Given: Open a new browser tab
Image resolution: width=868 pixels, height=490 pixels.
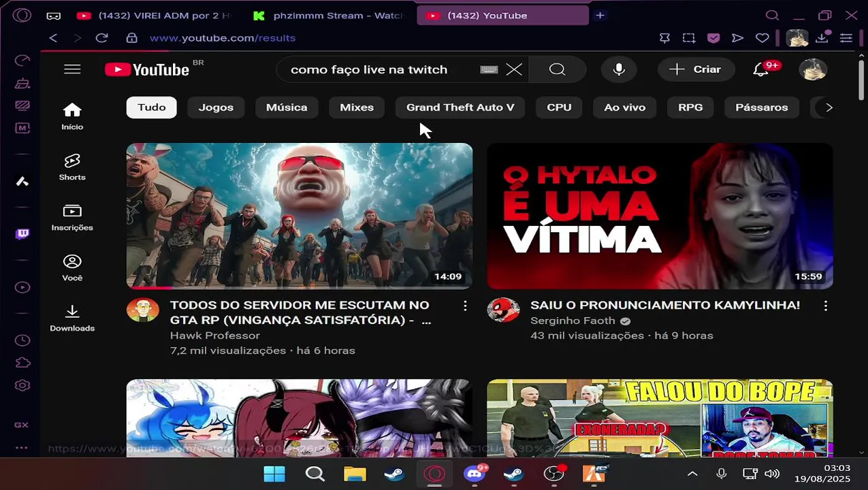Looking at the screenshot, I should [600, 15].
